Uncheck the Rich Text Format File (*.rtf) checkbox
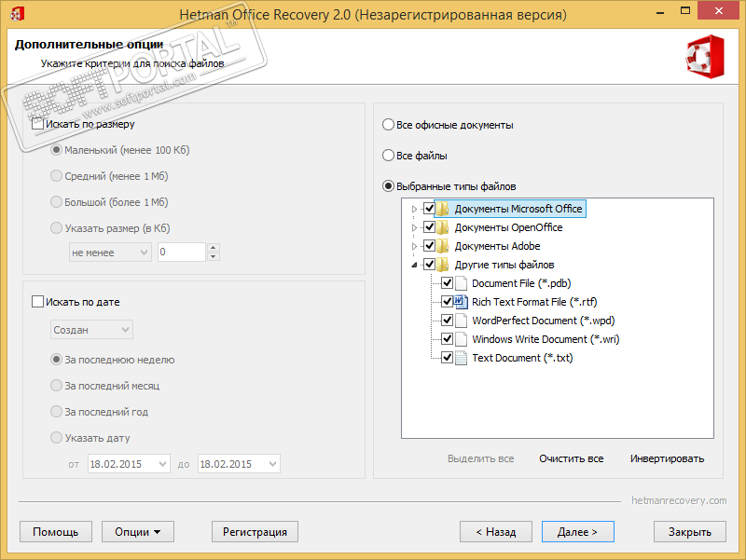This screenshot has height=560, width=746. coord(447,301)
